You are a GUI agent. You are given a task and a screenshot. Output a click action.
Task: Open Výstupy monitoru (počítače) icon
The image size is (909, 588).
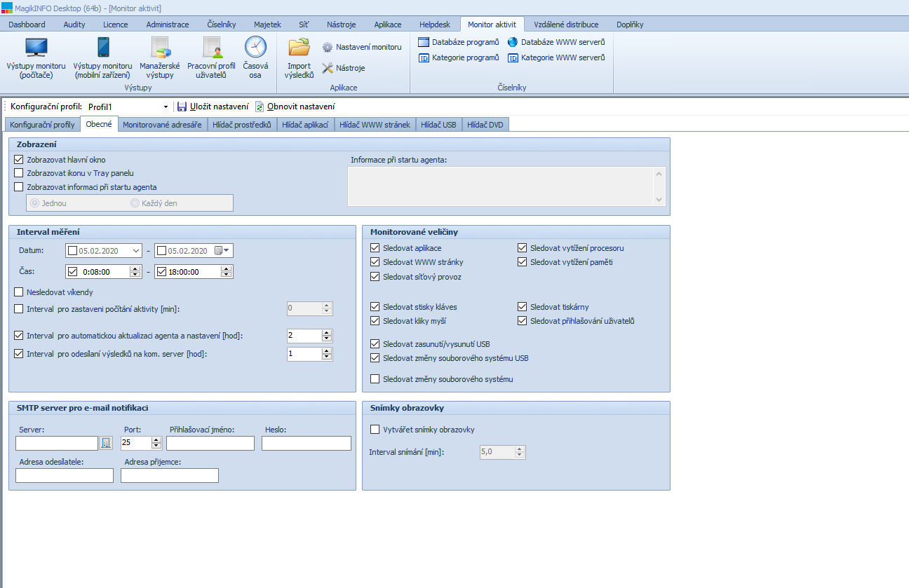(x=36, y=48)
